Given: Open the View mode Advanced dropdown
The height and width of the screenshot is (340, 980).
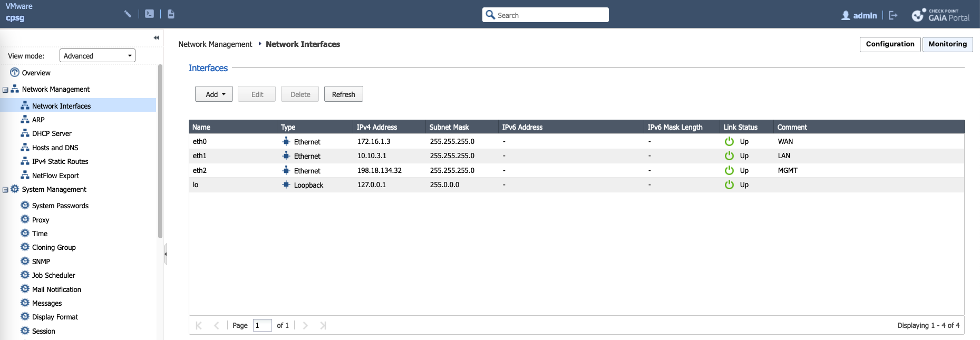Looking at the screenshot, I should (x=98, y=56).
